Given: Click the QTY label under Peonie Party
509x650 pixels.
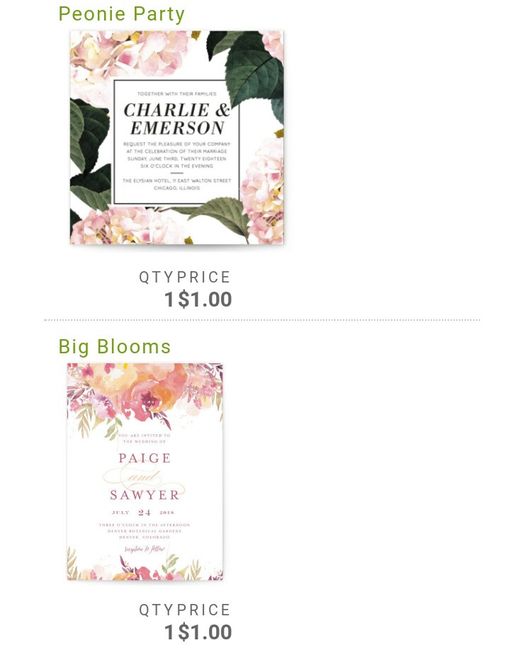Looking at the screenshot, I should pyautogui.click(x=157, y=277).
